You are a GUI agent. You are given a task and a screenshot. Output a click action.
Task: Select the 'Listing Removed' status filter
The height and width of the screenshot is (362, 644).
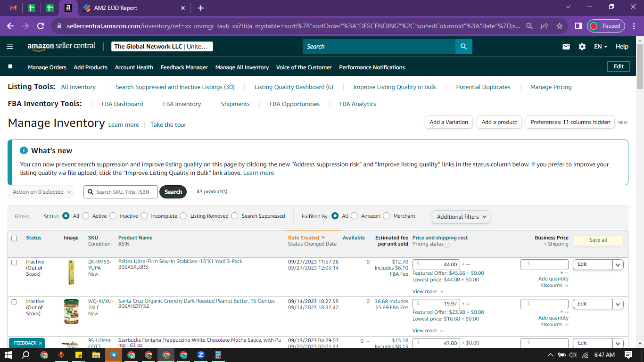tap(183, 216)
